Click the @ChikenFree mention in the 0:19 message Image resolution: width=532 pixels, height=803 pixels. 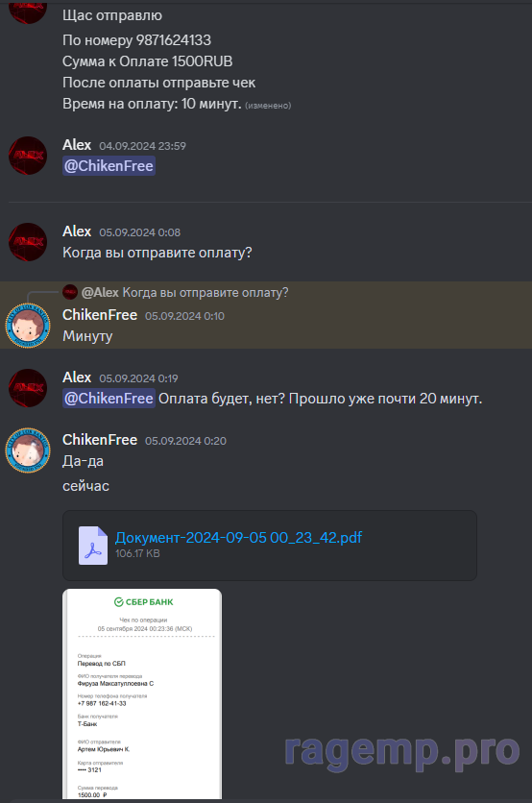point(109,399)
